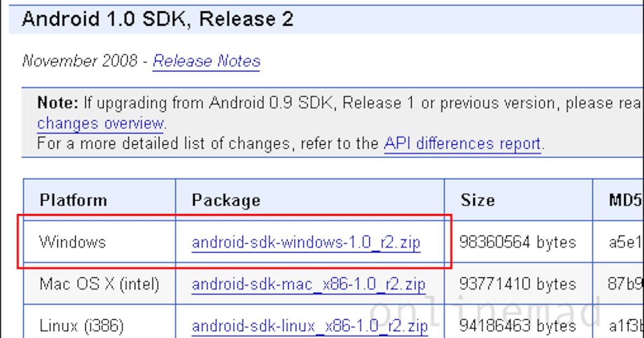Download android-sdk-windows-1.0_r2.zip
This screenshot has width=644, height=338.
click(x=308, y=242)
